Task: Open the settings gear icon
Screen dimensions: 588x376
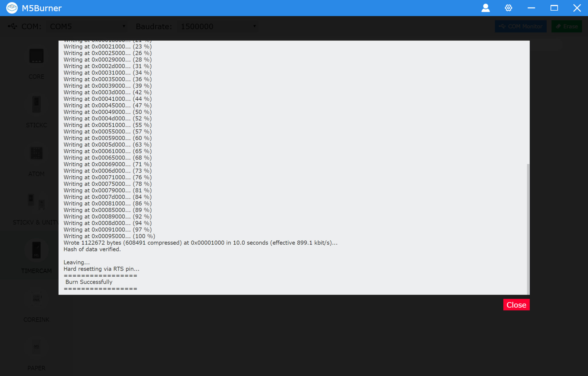Action: tap(508, 8)
